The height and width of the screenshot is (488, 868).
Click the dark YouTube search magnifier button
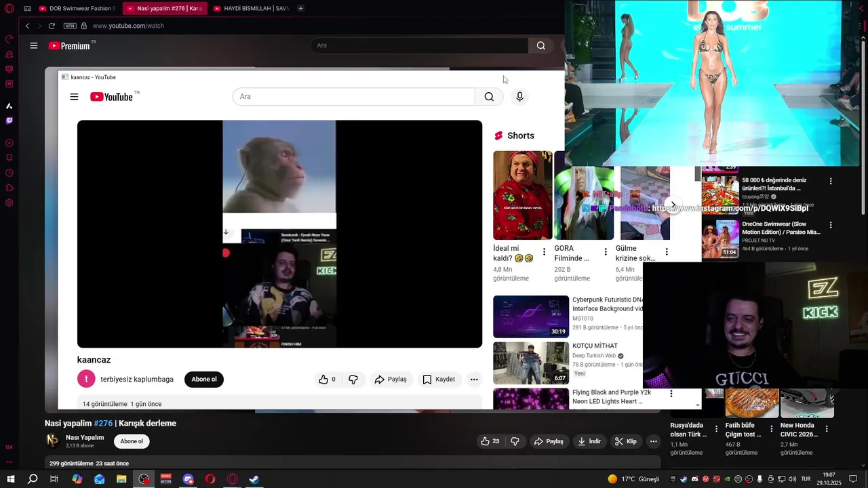(540, 45)
